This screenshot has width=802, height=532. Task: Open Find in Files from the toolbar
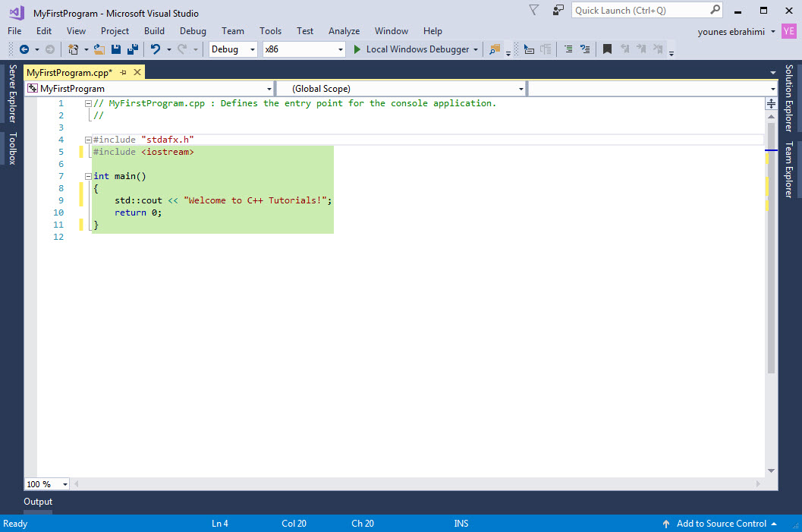pyautogui.click(x=493, y=49)
